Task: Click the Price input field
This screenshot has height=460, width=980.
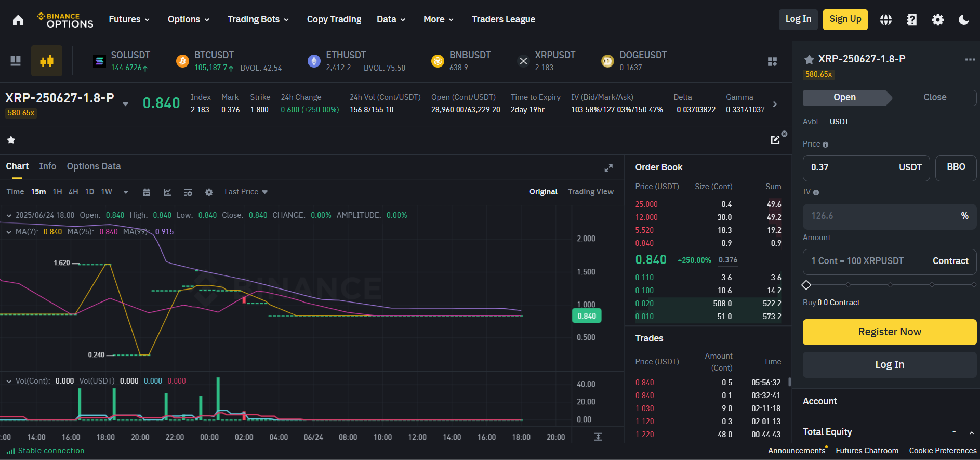Action: 866,167
